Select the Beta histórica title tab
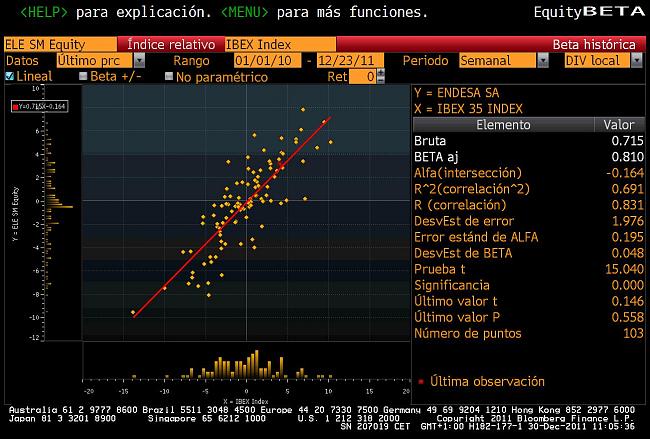 [594, 44]
